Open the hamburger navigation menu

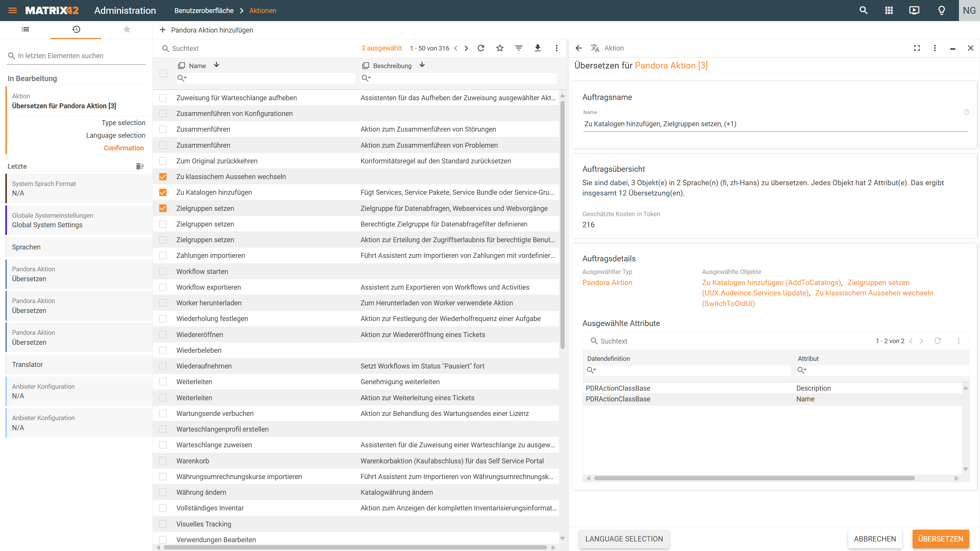(x=13, y=10)
